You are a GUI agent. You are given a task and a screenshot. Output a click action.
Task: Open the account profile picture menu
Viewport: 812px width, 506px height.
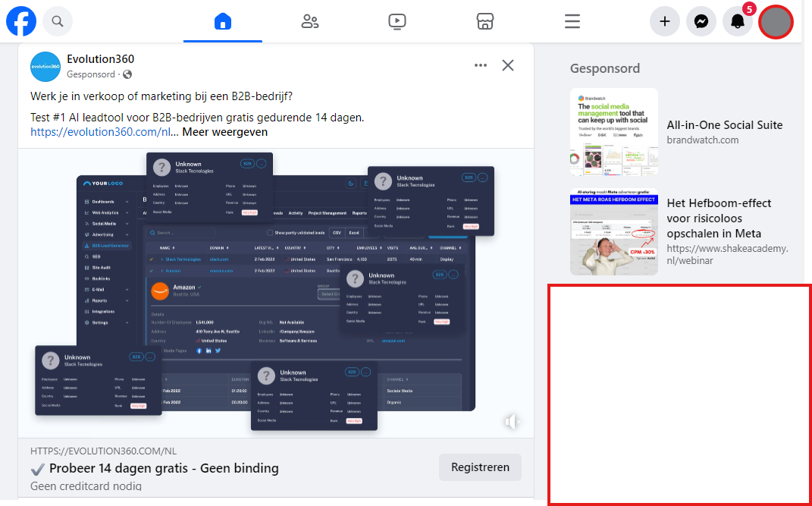tap(776, 22)
